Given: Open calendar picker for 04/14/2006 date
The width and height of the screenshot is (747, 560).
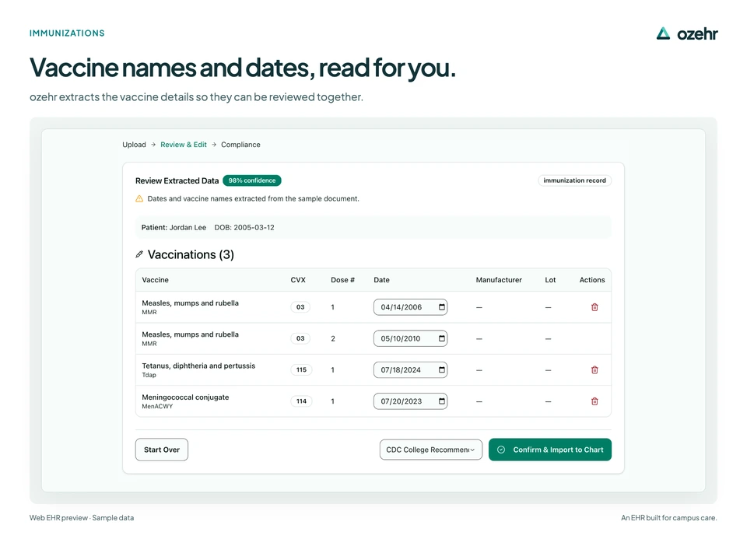Looking at the screenshot, I should point(442,307).
